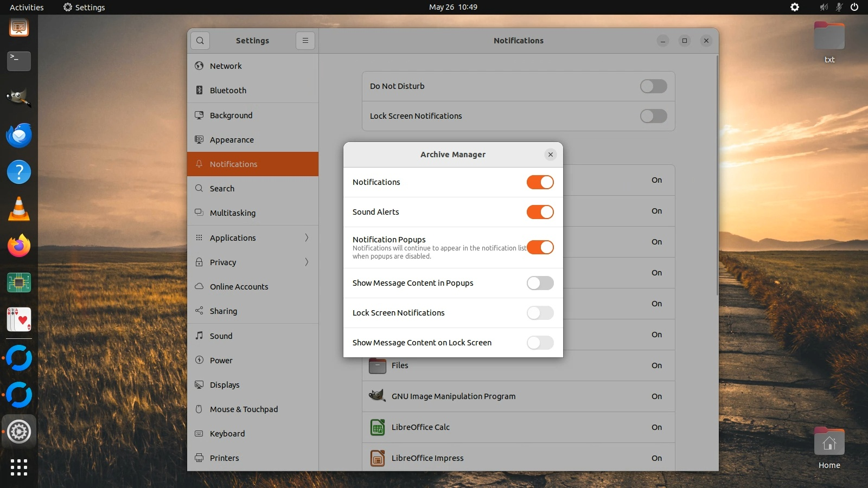This screenshot has height=488, width=868.
Task: Open Thunderbird mail from the dock
Action: pos(19,136)
